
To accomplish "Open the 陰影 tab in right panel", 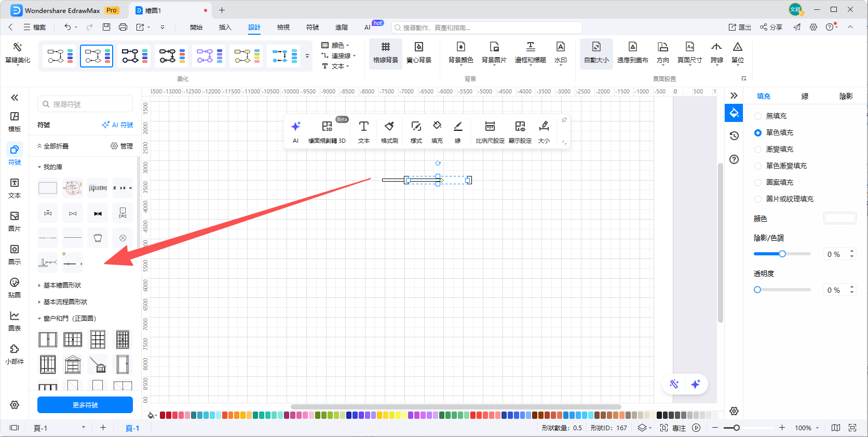I will tap(846, 96).
